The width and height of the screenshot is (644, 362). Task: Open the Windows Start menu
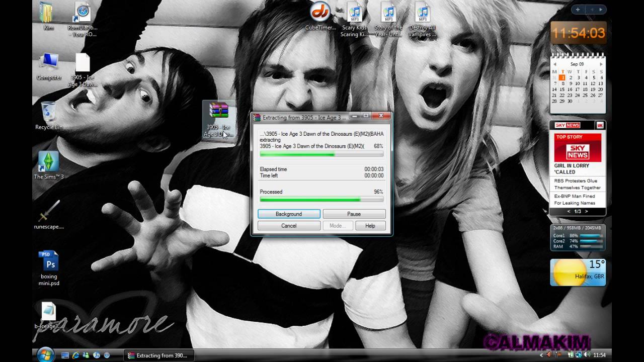coord(45,354)
